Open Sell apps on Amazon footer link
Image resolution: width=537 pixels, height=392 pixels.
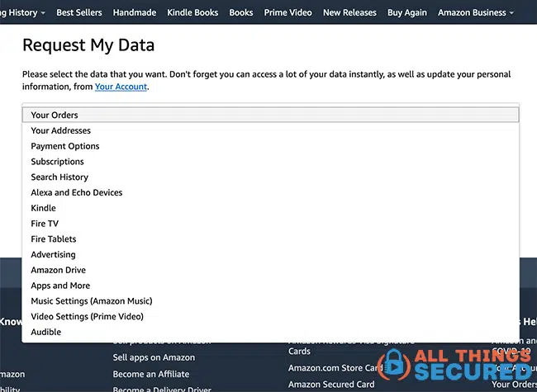point(154,357)
